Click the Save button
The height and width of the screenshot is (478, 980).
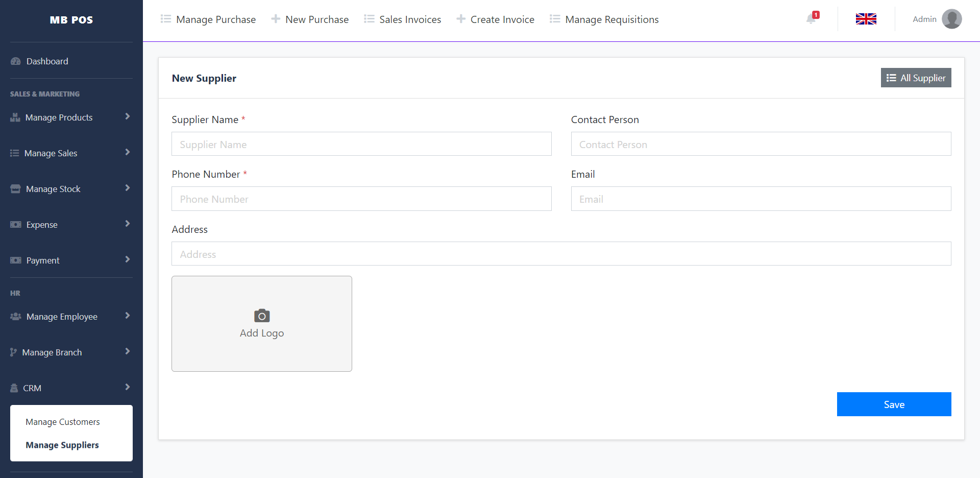894,404
